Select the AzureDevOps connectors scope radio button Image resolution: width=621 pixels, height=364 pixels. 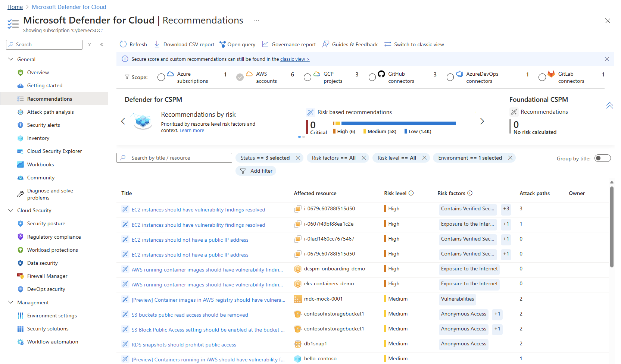click(x=450, y=77)
